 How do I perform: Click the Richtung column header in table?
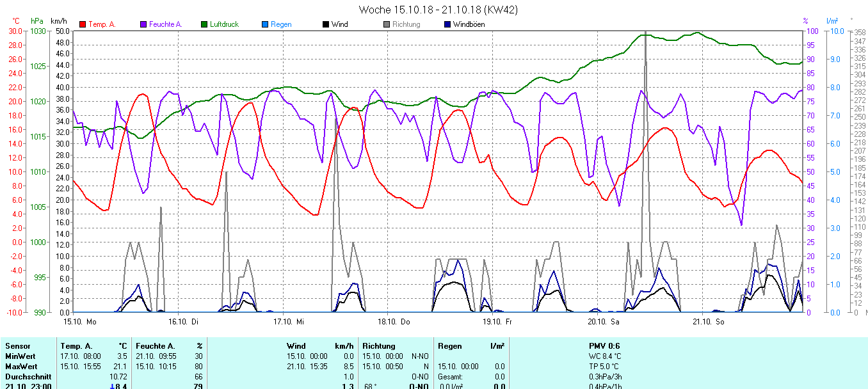379,346
